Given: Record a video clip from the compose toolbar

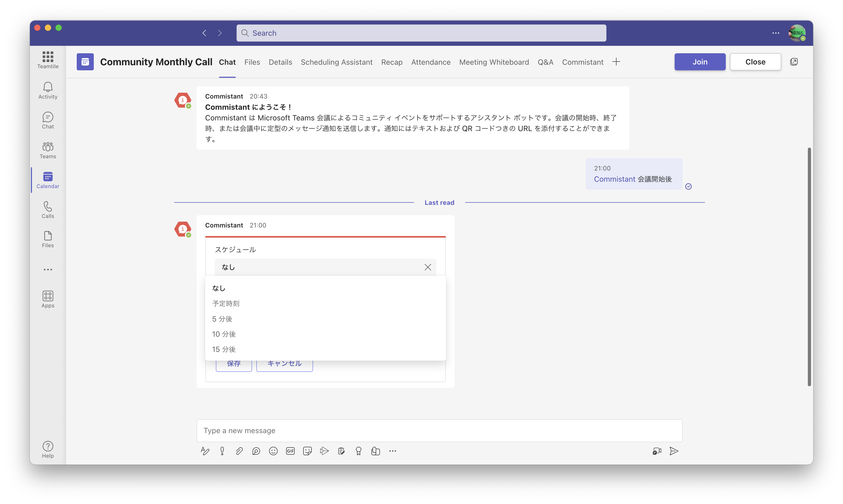Looking at the screenshot, I should point(657,451).
